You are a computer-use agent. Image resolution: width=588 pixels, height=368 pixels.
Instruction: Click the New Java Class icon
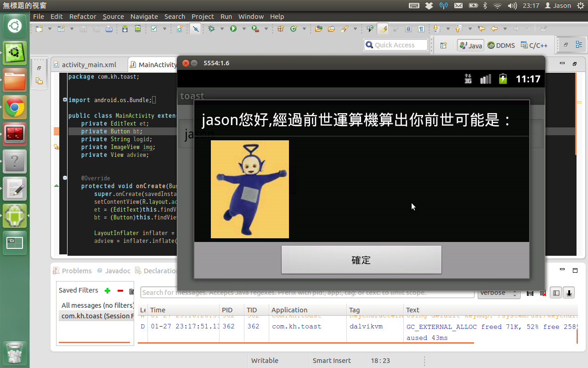pyautogui.click(x=294, y=29)
